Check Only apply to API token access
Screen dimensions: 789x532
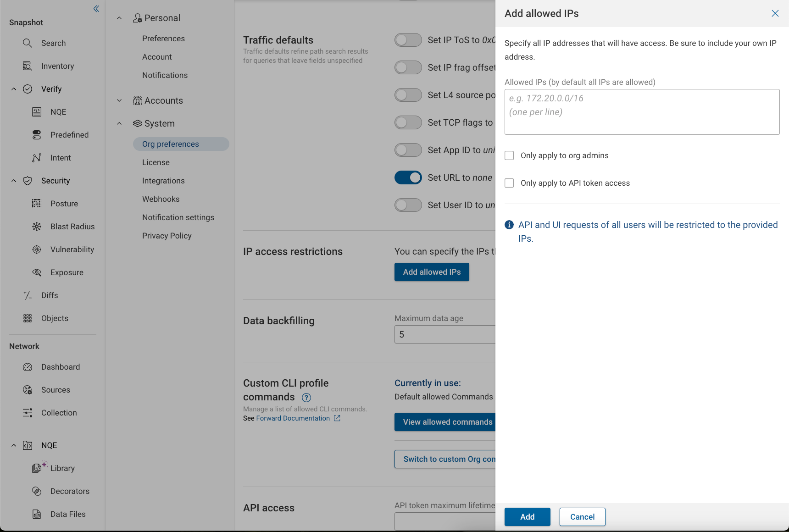click(509, 183)
